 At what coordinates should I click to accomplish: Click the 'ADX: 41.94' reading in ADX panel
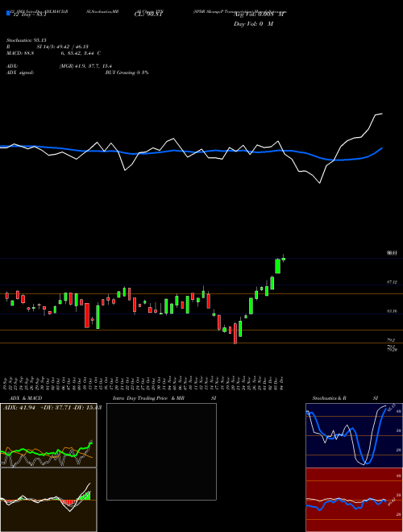click(19, 408)
